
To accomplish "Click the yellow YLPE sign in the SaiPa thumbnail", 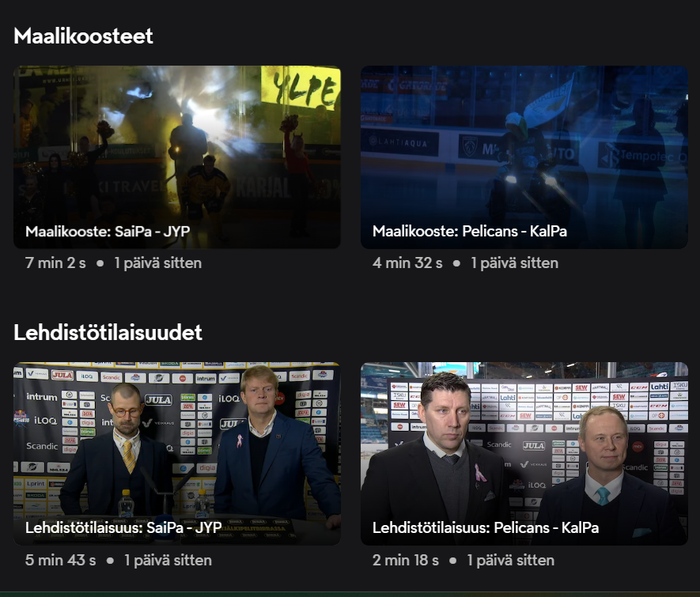I will tap(301, 86).
